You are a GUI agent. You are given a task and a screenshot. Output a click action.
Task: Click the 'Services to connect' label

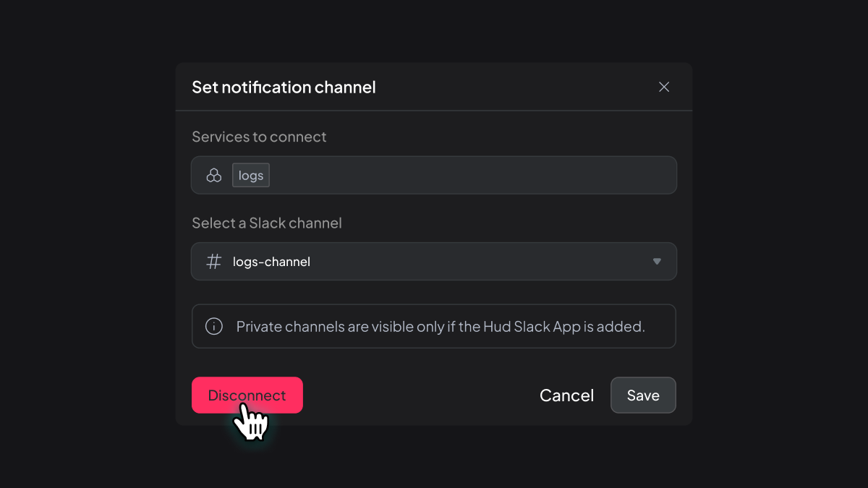click(x=259, y=137)
